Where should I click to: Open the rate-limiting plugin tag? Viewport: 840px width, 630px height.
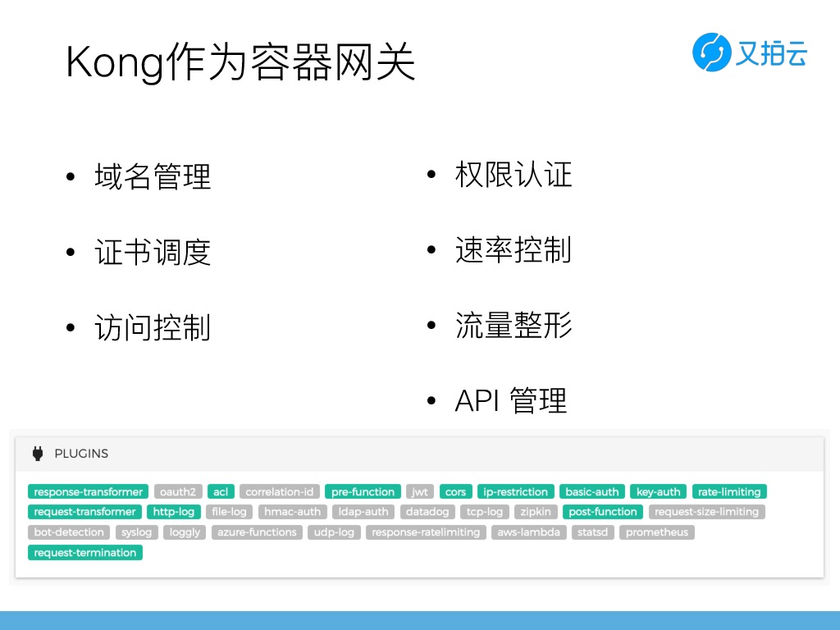click(x=729, y=492)
